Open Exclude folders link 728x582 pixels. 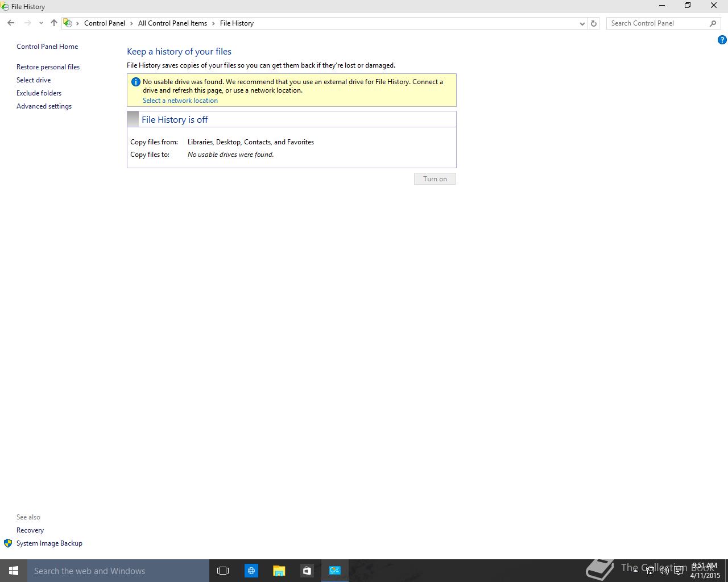tap(39, 93)
